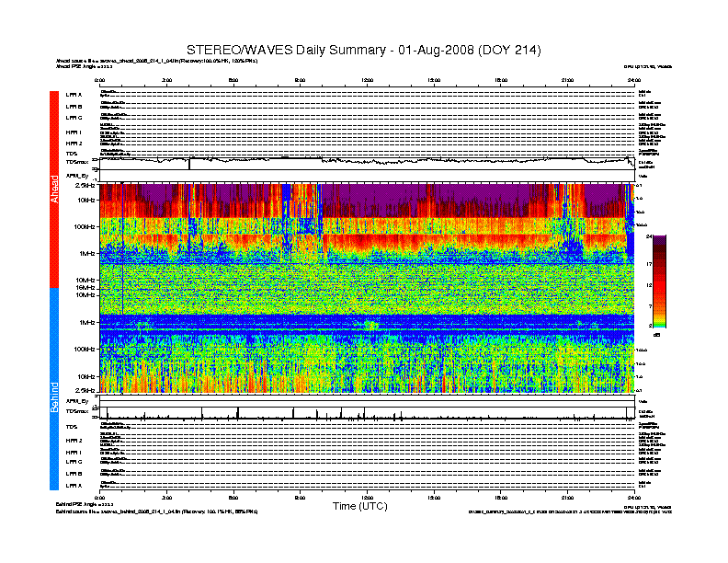Click the dB color scale bar
Viewport: 728px width, 563px height.
659,281
